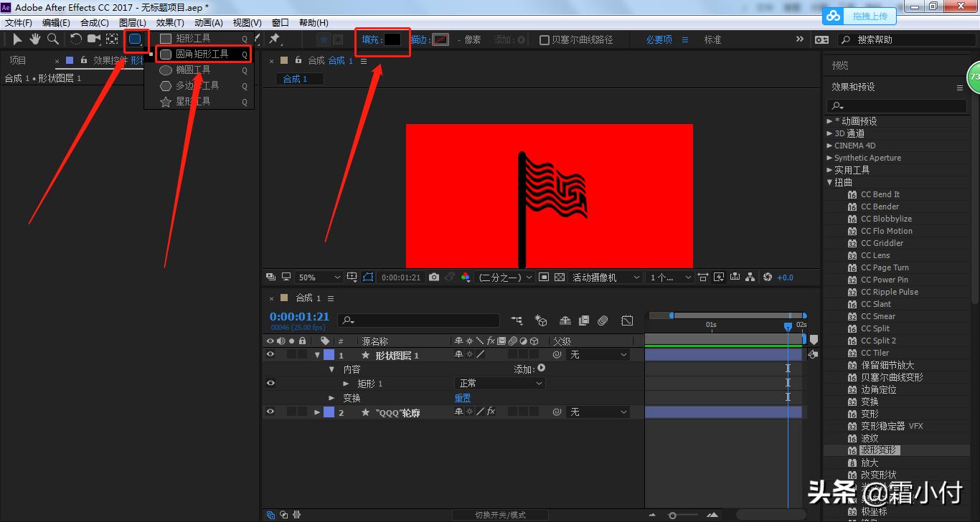Image resolution: width=980 pixels, height=522 pixels.
Task: Select the Hand tool in toolbar
Action: [34, 39]
